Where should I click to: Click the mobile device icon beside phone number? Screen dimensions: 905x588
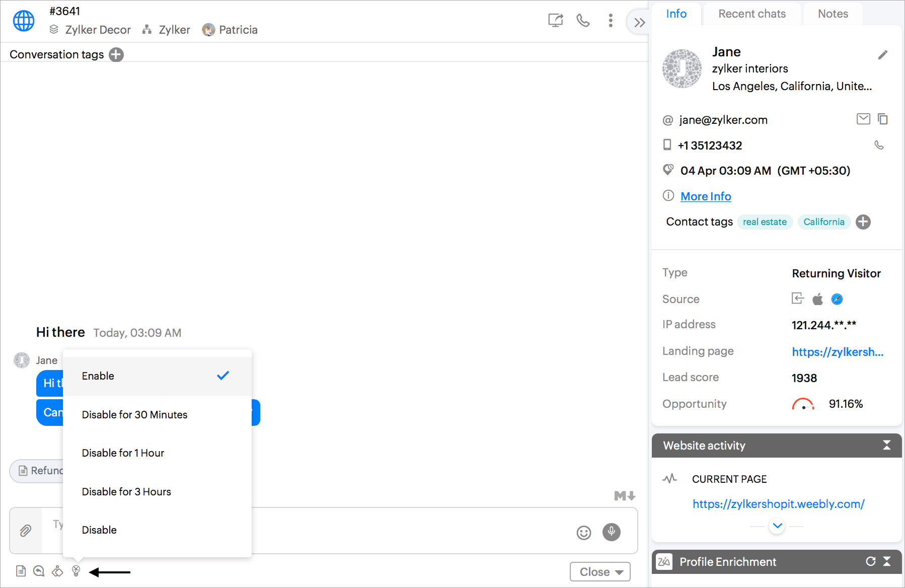667,145
